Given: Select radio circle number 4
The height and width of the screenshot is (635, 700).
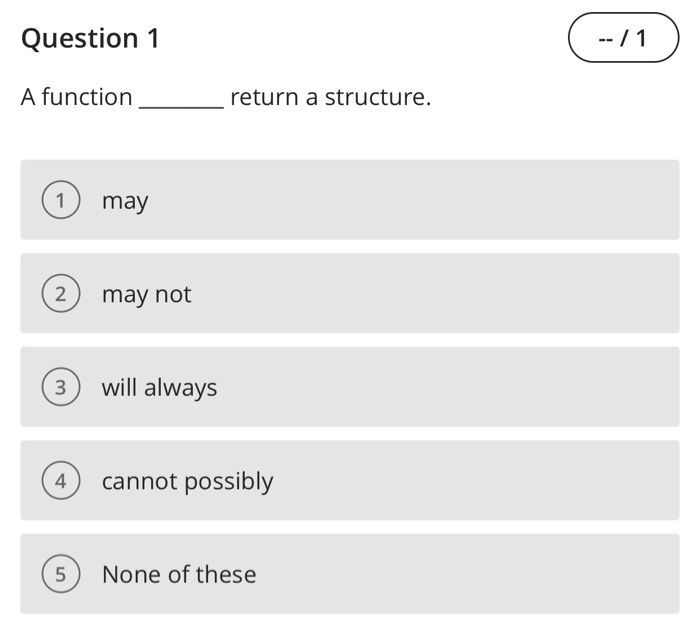Looking at the screenshot, I should [61, 480].
